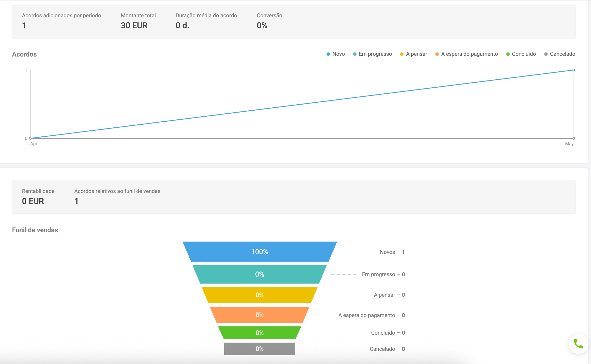Toggle Cancelado series in legend
Screen dimensions: 591x364
click(560, 54)
